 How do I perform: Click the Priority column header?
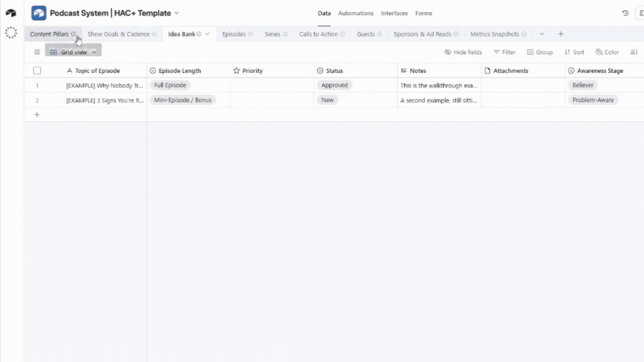tap(272, 71)
